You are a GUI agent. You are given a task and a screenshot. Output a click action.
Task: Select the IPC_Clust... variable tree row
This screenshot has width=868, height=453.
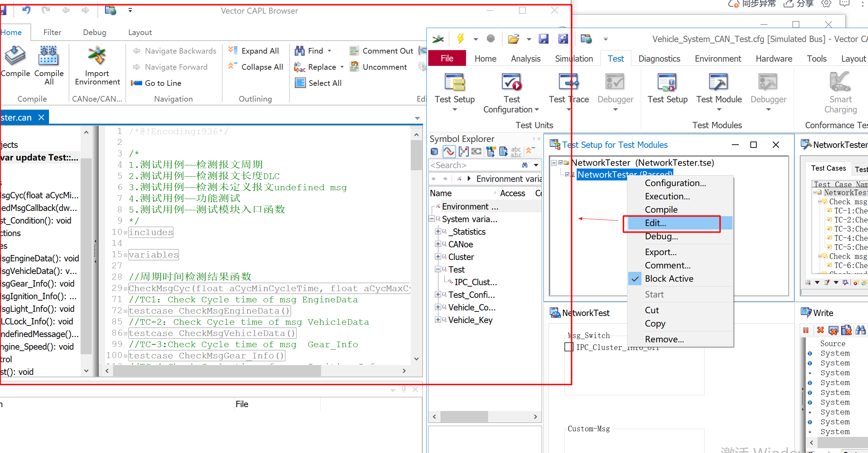click(x=475, y=282)
